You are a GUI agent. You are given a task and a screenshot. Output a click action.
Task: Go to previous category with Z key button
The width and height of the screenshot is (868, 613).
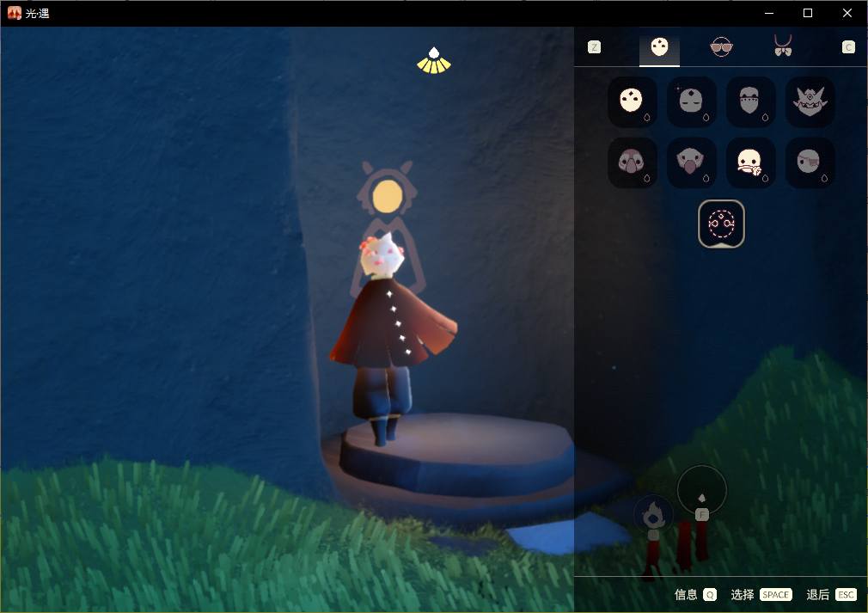click(594, 47)
